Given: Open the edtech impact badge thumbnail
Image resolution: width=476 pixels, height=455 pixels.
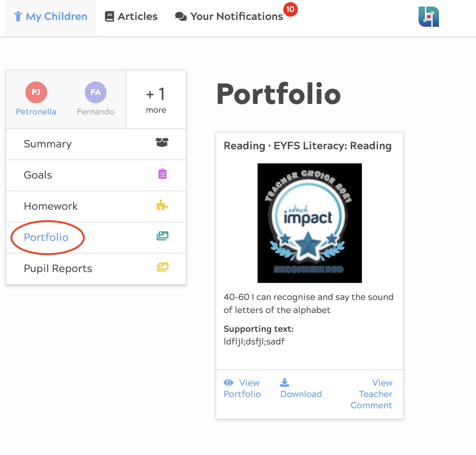Looking at the screenshot, I should click(x=309, y=223).
